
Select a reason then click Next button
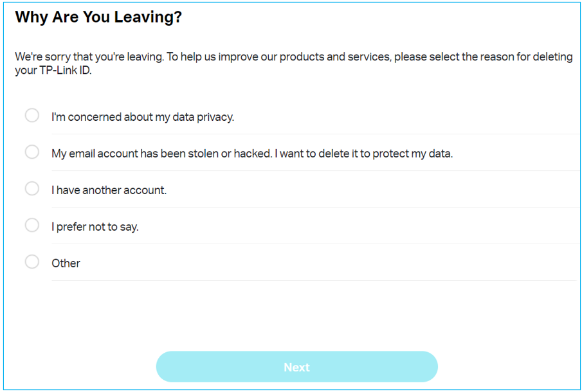click(296, 366)
